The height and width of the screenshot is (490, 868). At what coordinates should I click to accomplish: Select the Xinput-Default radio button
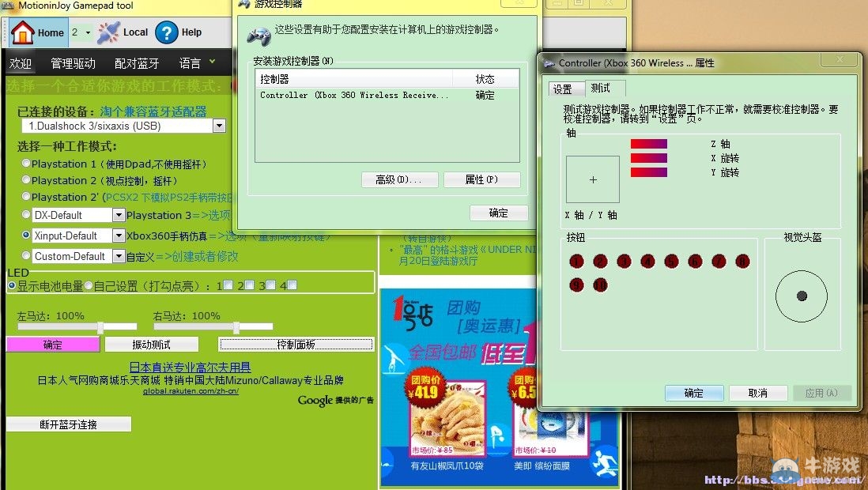[x=26, y=235]
